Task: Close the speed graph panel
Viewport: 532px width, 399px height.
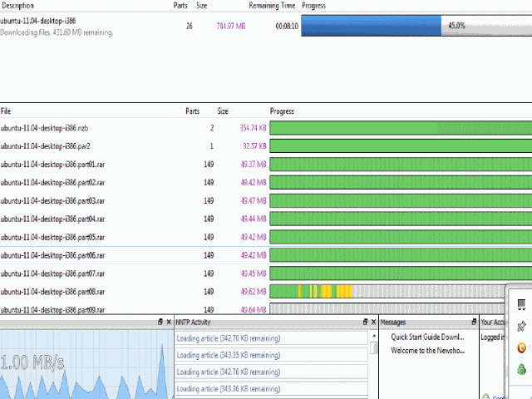Action: [x=169, y=322]
